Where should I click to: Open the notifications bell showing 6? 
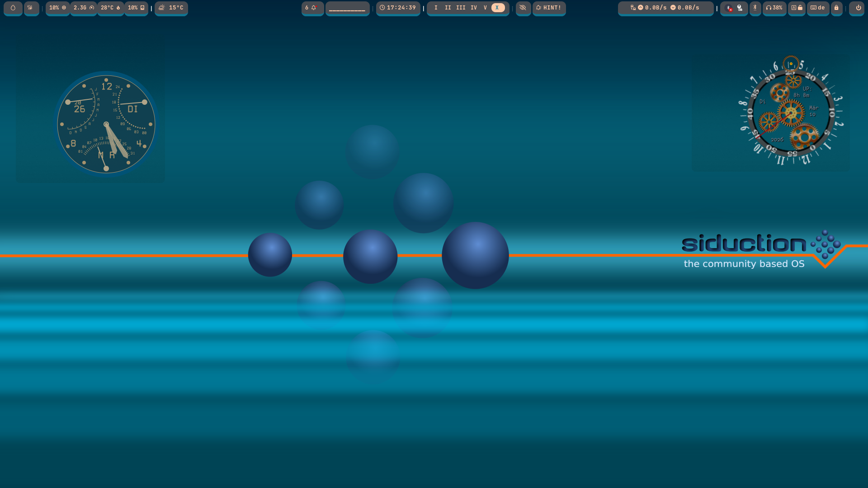pyautogui.click(x=312, y=8)
